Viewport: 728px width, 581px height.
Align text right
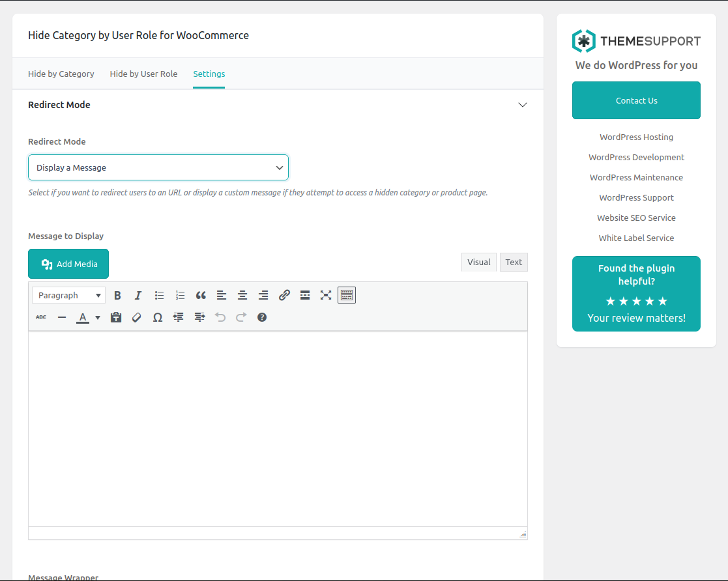tap(263, 295)
